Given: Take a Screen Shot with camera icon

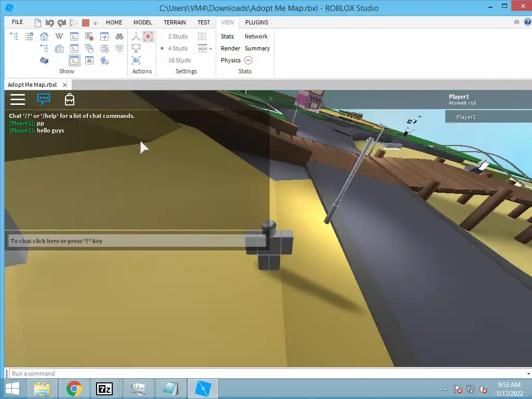Looking at the screenshot, I should (136, 60).
